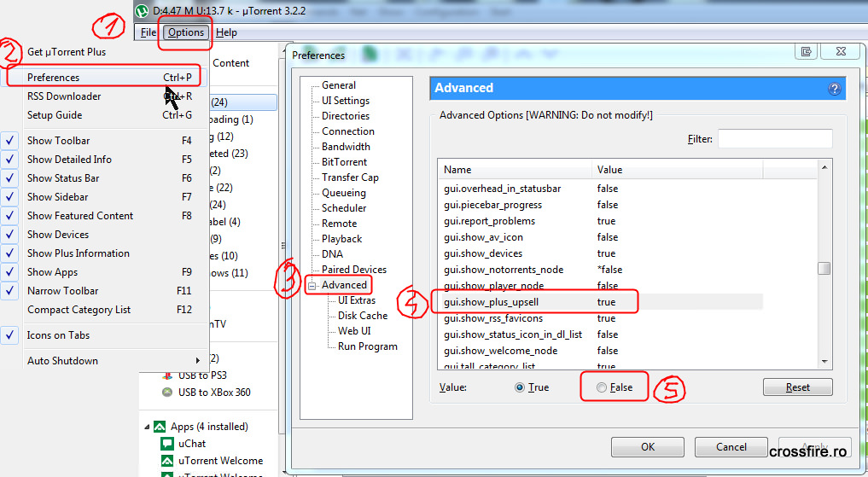
Task: Open the Auto Shutdown submenu
Action: pyautogui.click(x=103, y=361)
